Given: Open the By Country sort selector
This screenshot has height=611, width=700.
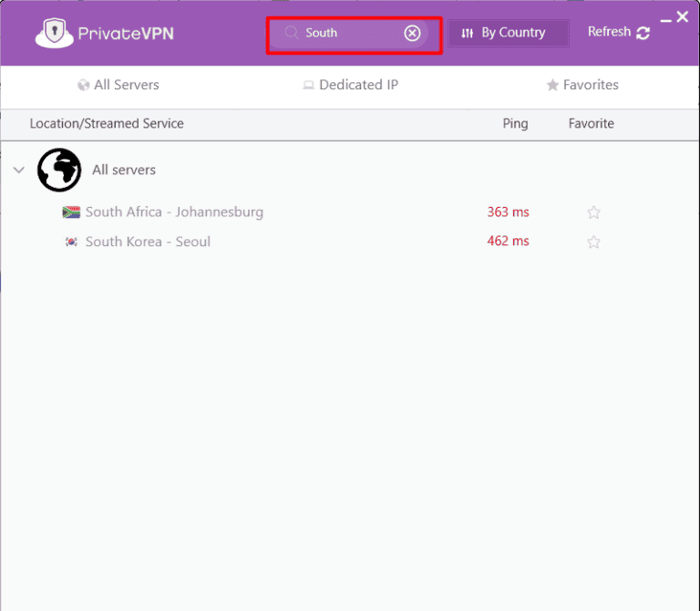Looking at the screenshot, I should tap(509, 33).
